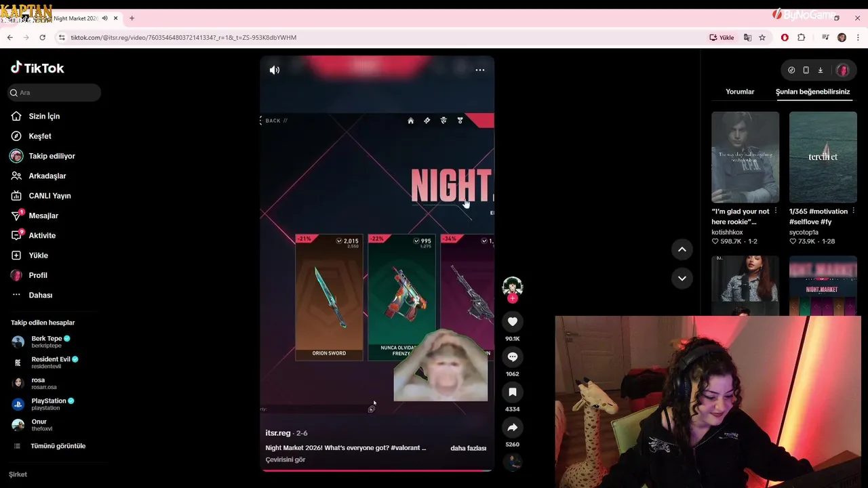This screenshot has height=488, width=868.
Task: Focus the Ara search field
Action: (54, 93)
